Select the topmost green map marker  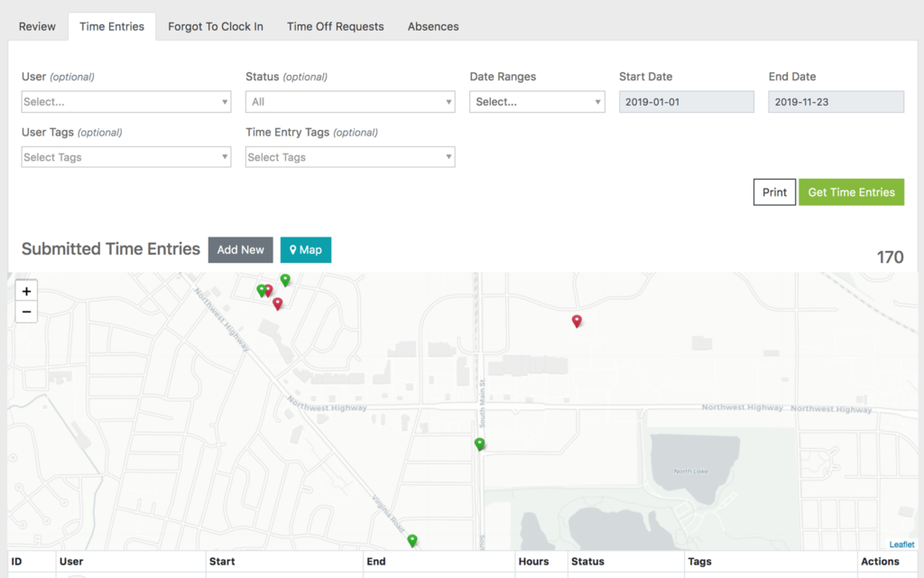tap(285, 280)
